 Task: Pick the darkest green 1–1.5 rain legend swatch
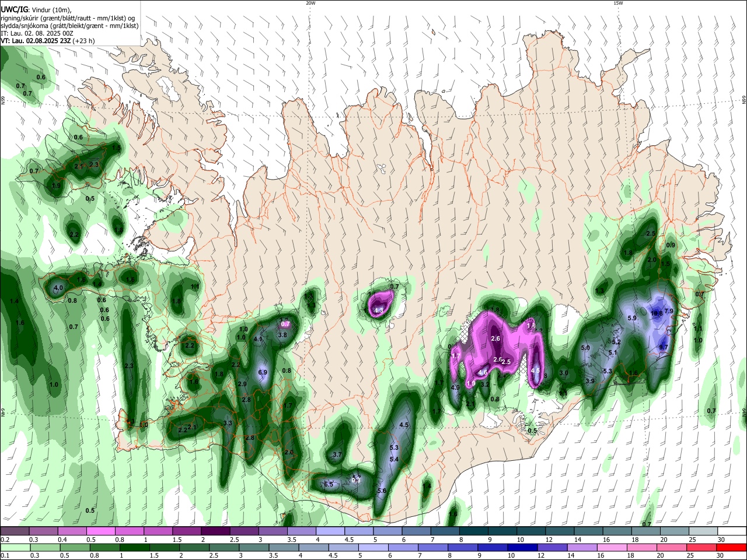[x=134, y=547]
